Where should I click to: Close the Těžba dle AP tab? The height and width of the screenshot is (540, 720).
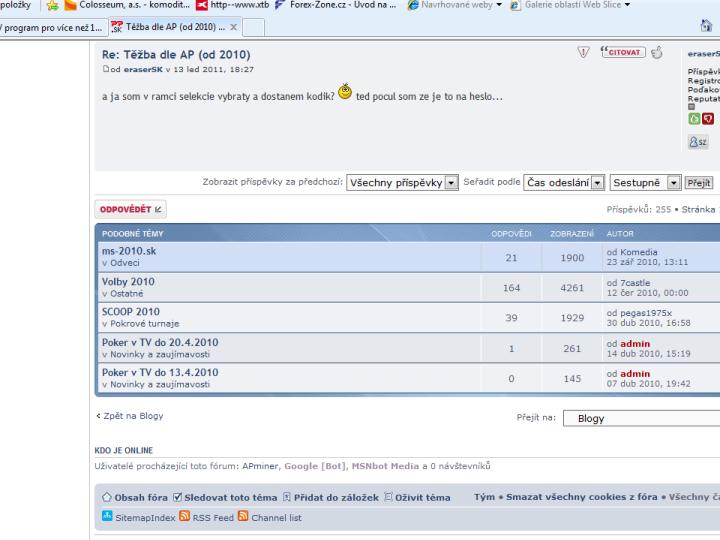(x=234, y=27)
